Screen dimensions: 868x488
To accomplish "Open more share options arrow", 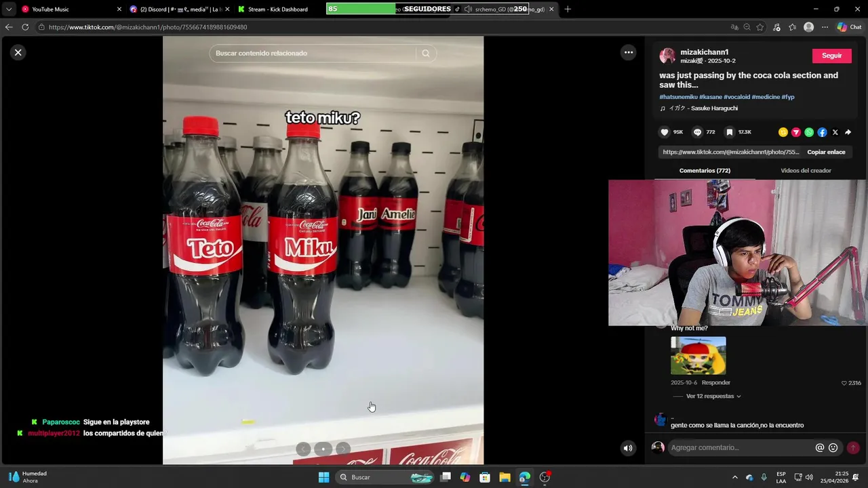I will click(848, 132).
